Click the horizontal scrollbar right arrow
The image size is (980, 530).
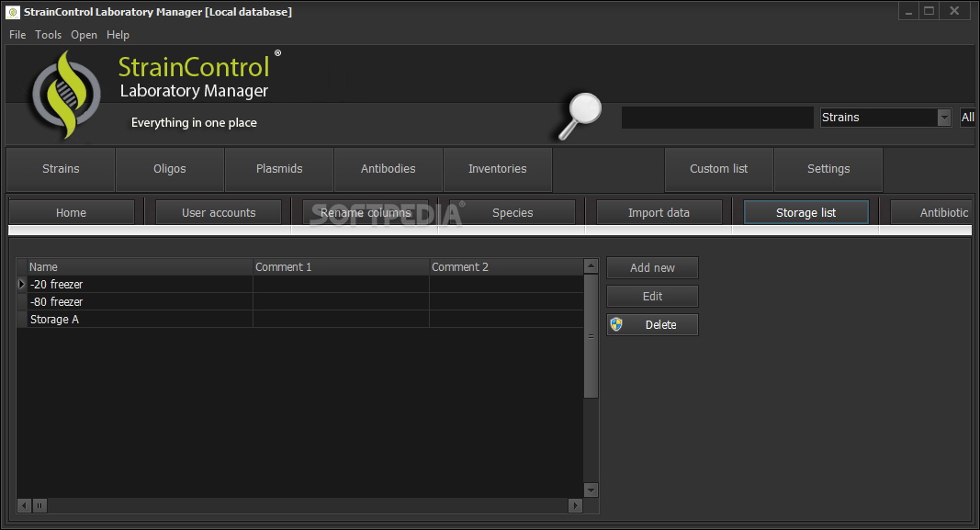point(576,505)
